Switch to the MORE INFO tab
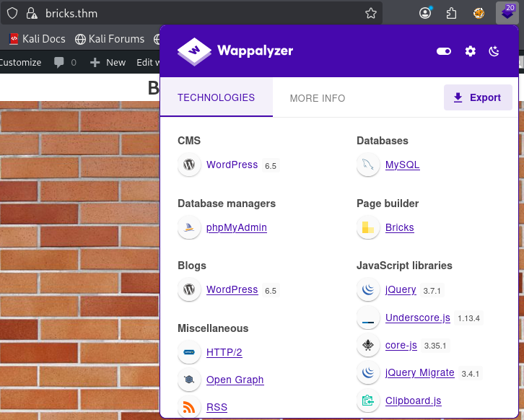 [318, 98]
